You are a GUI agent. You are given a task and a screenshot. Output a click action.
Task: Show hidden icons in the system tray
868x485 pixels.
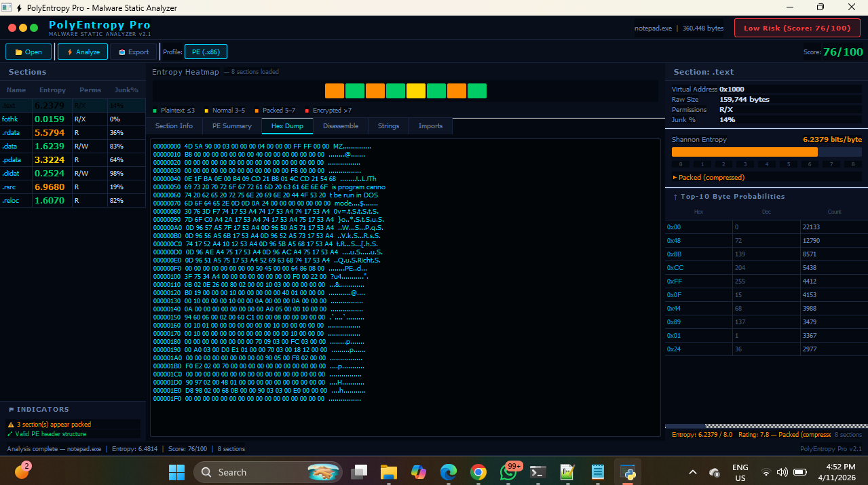click(x=692, y=471)
